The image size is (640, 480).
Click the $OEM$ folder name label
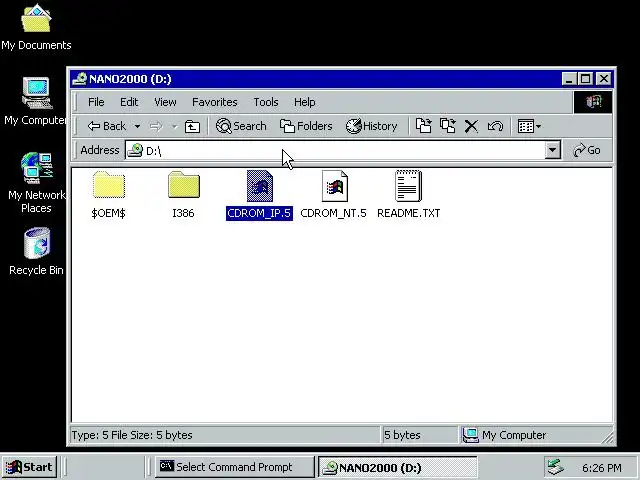(x=108, y=213)
